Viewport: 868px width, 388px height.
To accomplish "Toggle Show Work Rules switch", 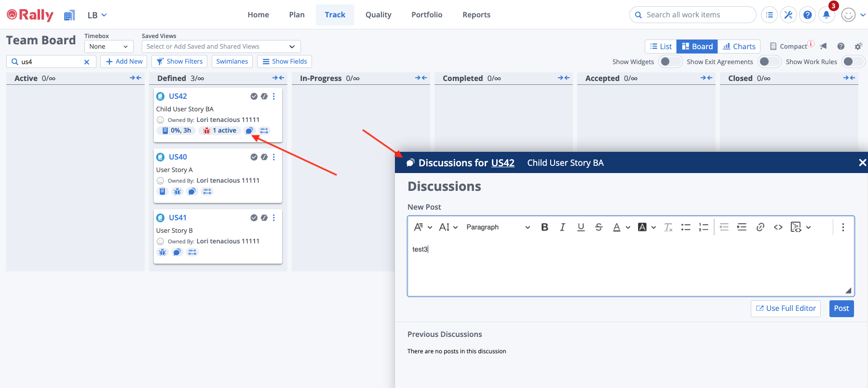I will tap(853, 62).
